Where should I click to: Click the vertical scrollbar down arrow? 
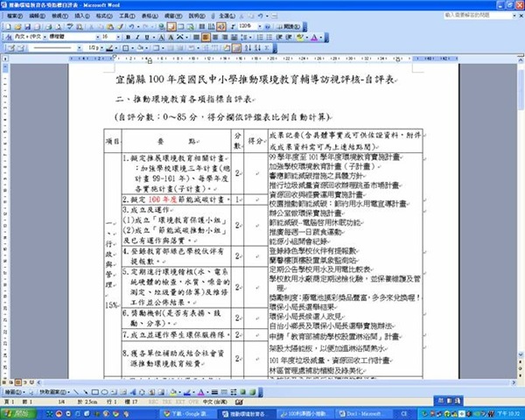pyautogui.click(x=521, y=354)
